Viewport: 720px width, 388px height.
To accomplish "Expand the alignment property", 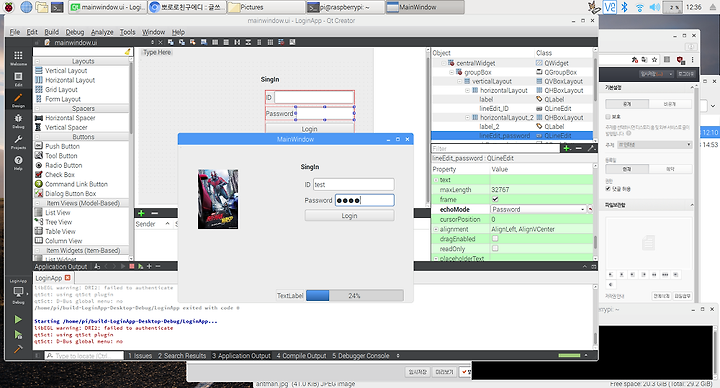I will (436, 229).
